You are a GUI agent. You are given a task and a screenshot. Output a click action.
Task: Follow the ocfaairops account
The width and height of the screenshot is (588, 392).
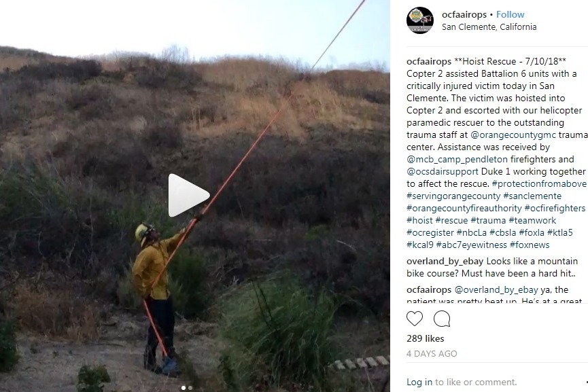pyautogui.click(x=510, y=15)
